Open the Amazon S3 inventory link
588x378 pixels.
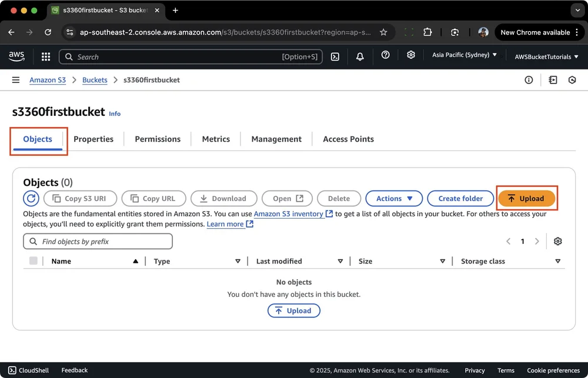(293, 214)
